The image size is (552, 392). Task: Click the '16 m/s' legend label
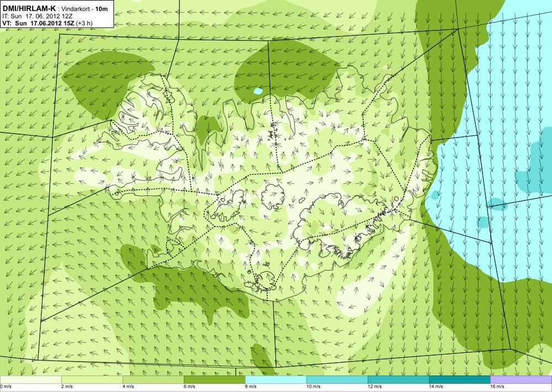[497, 386]
